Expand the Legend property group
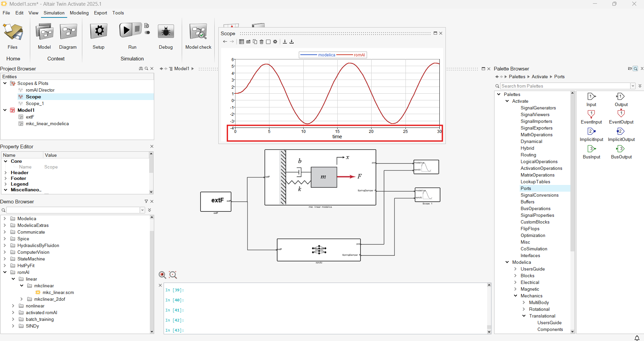The height and width of the screenshot is (341, 644). 6,184
